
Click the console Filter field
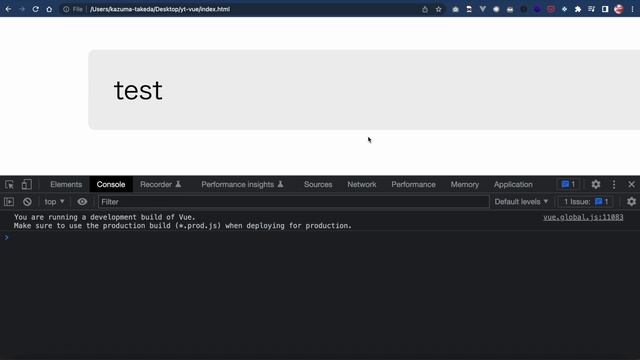[x=293, y=202]
